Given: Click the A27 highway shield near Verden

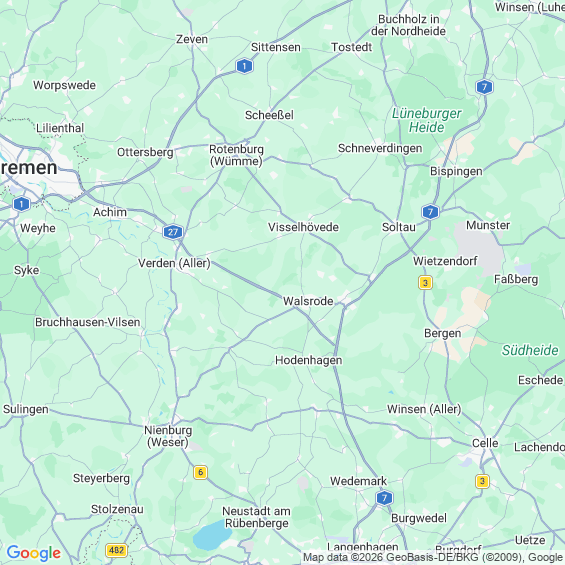Looking at the screenshot, I should point(173,232).
